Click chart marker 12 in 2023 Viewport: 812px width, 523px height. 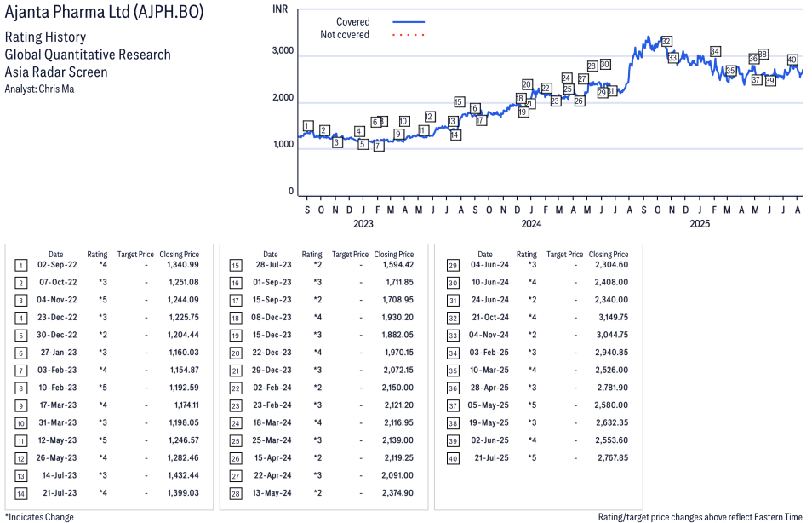point(429,117)
